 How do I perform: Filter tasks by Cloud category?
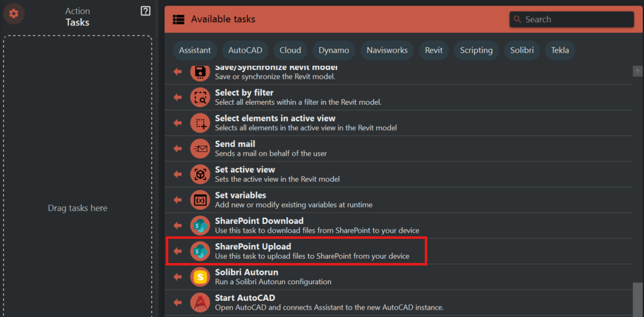tap(291, 50)
